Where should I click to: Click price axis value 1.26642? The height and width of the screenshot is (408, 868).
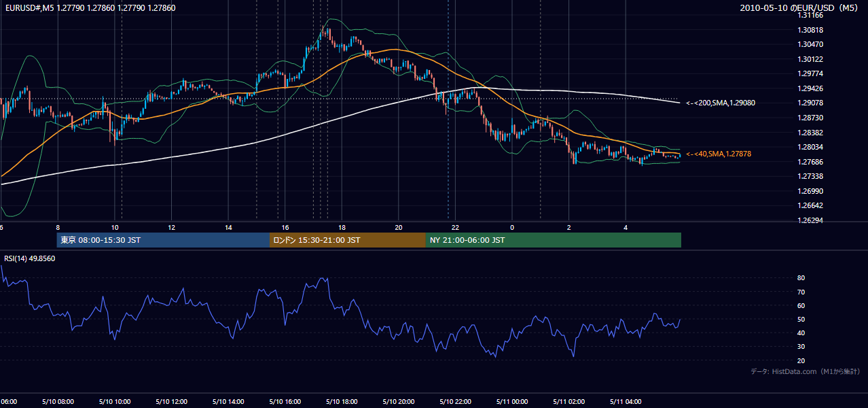coord(810,205)
